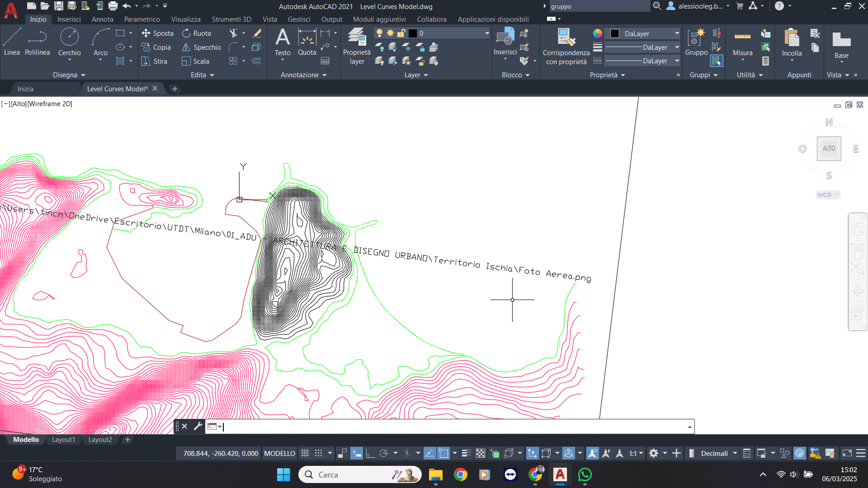Open the Parametrico ribbon tab
The image size is (868, 488).
coord(142,19)
